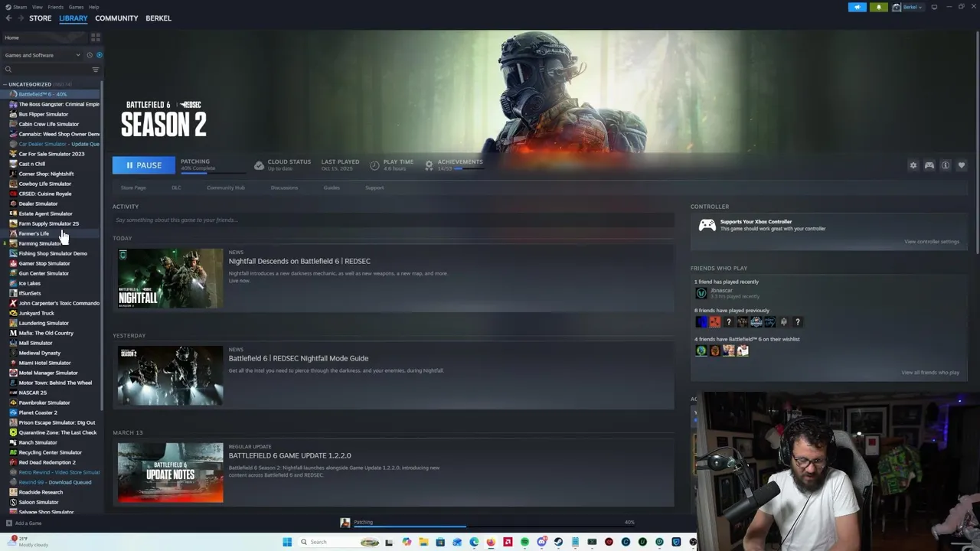Viewport: 980px width, 551px height.
Task: Go back with the navigation arrow
Action: tap(8, 18)
